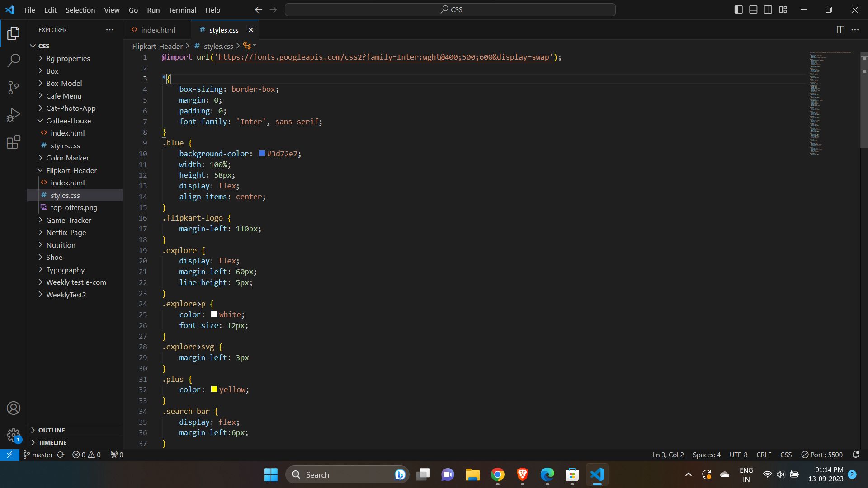Open the Search view in the activity bar
This screenshot has height=488, width=868.
coord(14,60)
